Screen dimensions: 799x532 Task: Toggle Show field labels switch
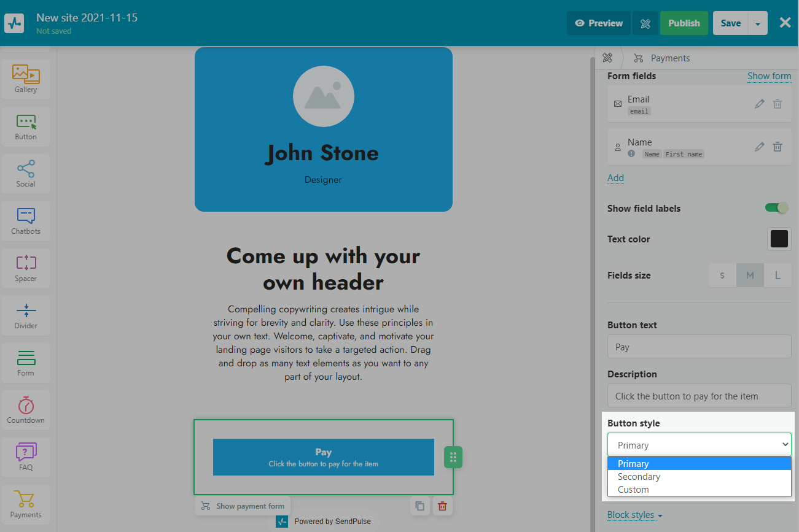point(776,208)
